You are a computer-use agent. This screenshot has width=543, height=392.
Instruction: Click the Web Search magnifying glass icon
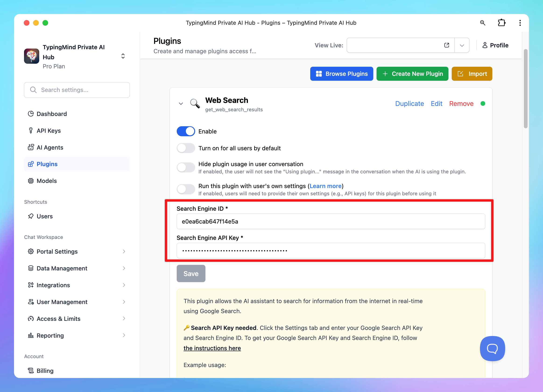click(195, 104)
